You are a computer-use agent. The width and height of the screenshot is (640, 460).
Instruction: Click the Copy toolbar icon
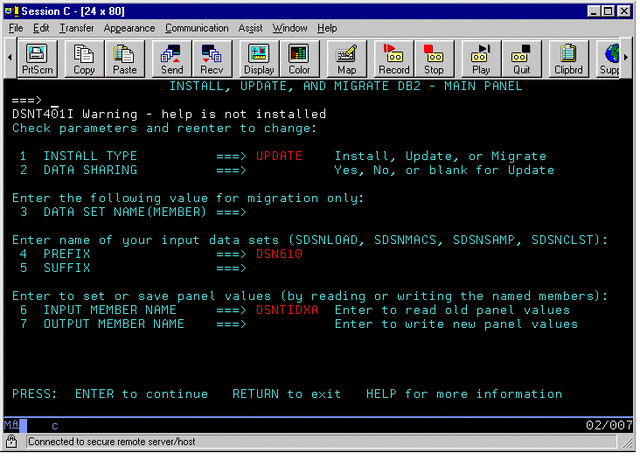84,59
